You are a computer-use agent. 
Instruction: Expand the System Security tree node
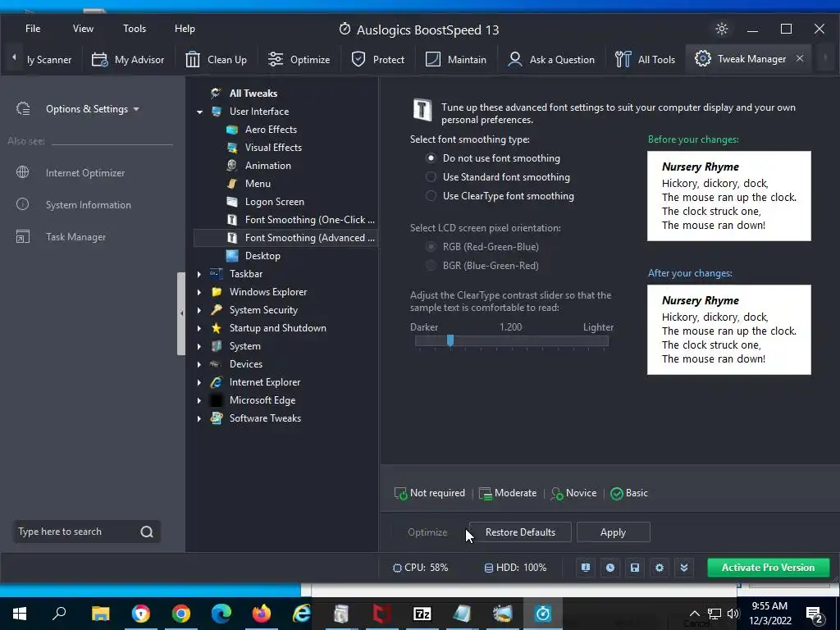tap(199, 310)
